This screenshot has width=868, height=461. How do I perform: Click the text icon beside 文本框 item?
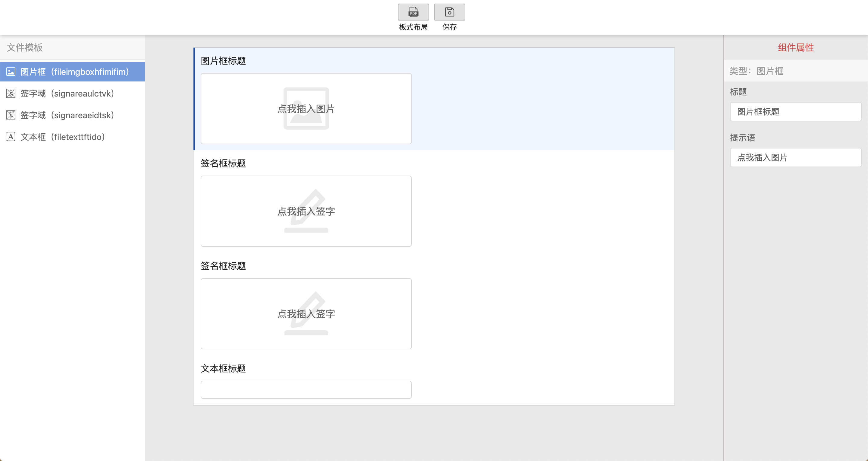tap(11, 137)
